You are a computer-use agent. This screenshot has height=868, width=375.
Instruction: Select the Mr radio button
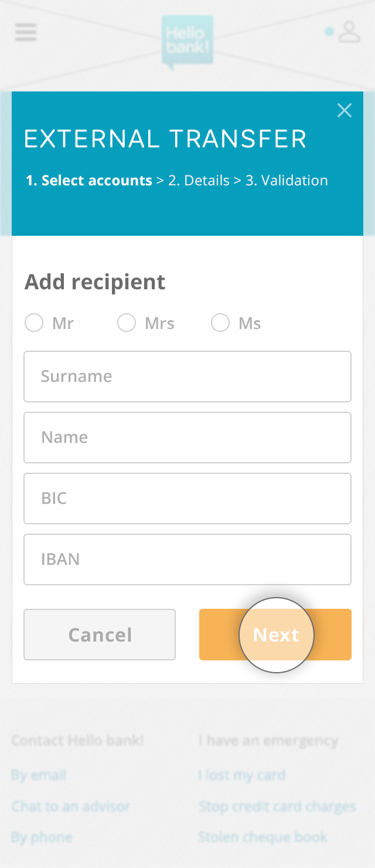point(34,323)
